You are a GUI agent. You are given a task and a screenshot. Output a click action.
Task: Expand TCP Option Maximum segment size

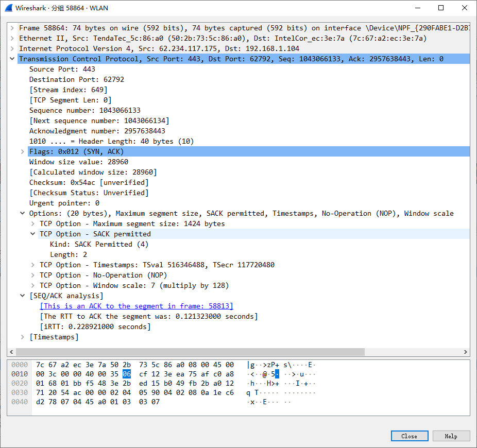[32, 223]
